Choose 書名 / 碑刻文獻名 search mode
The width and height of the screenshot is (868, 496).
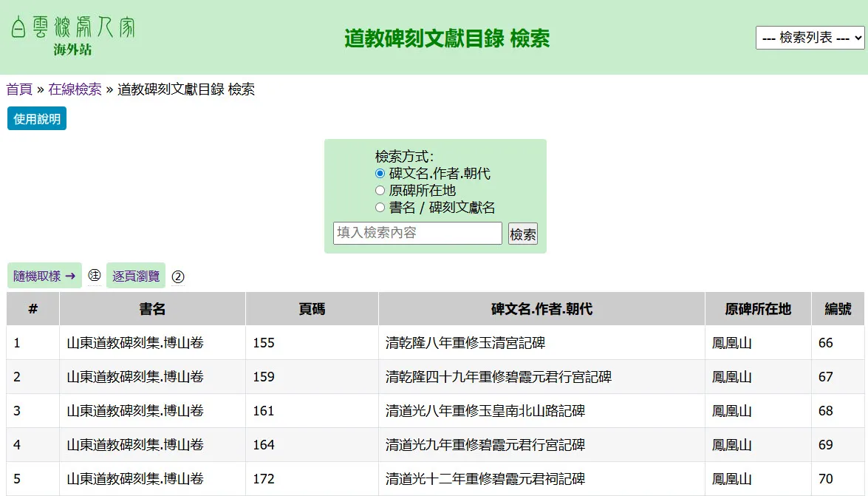click(380, 208)
